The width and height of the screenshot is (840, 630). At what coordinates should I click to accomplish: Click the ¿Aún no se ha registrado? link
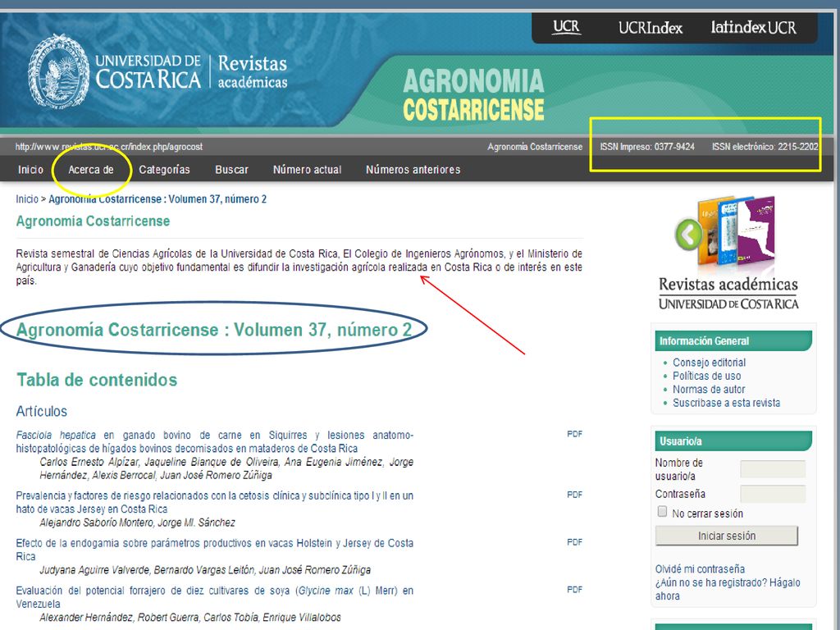pos(728,589)
